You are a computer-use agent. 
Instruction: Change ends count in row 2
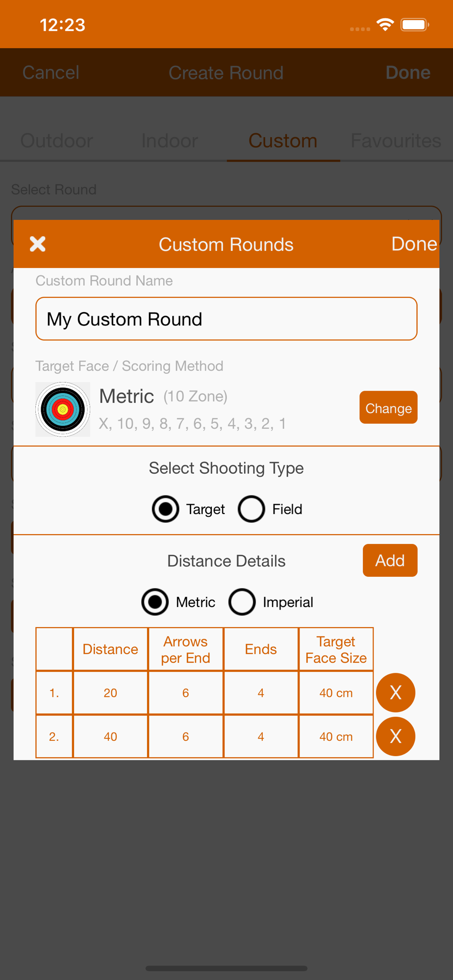click(x=261, y=736)
